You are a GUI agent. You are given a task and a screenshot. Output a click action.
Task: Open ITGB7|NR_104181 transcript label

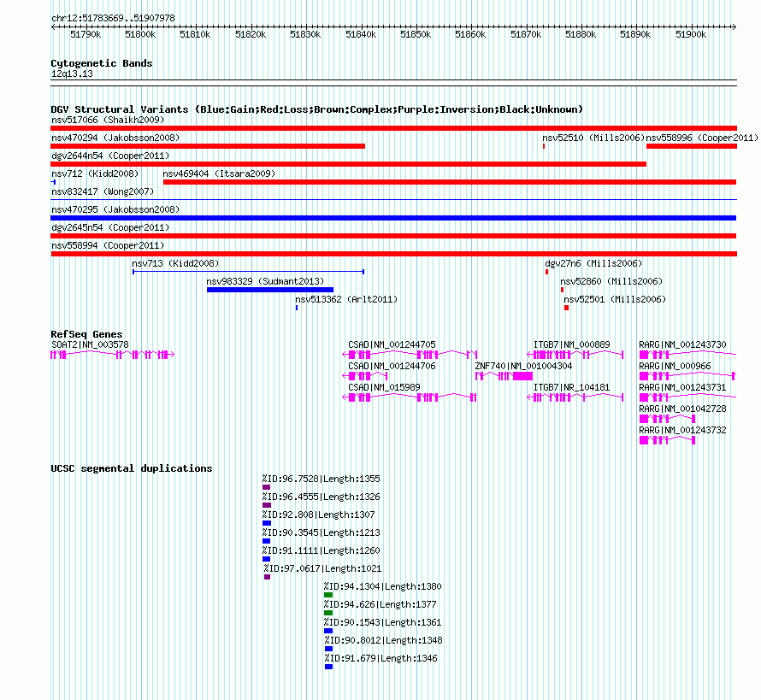pos(572,387)
